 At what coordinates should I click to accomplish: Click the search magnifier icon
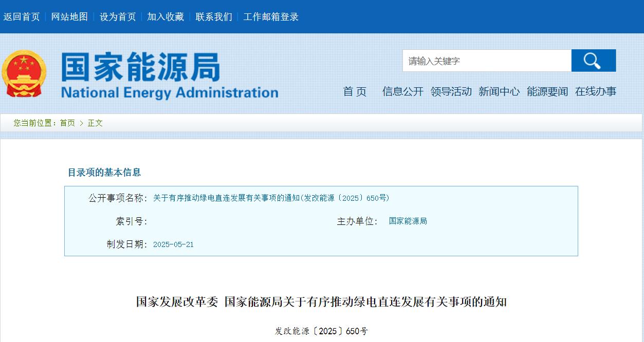593,60
